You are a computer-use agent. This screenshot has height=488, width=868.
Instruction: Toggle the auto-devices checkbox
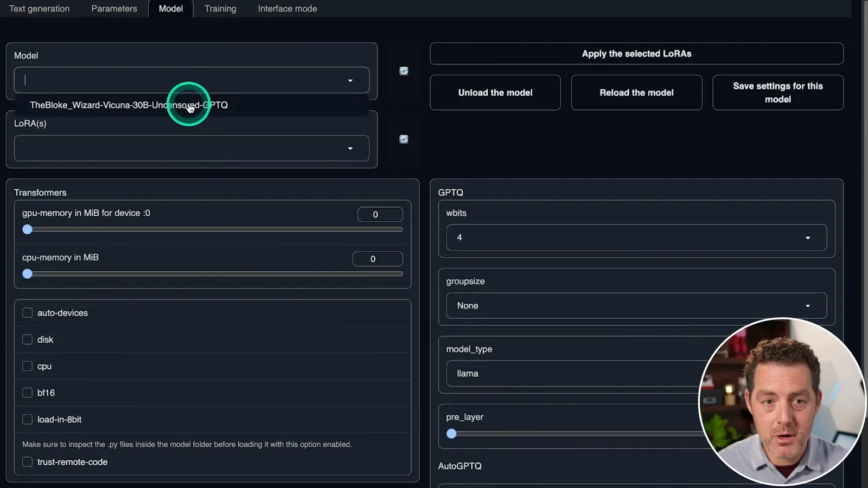pyautogui.click(x=27, y=313)
